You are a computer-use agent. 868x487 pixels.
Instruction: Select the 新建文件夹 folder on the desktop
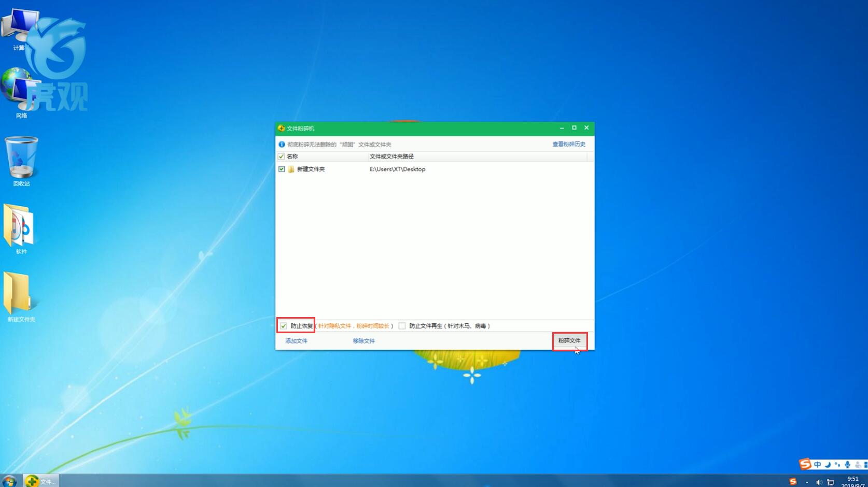[x=21, y=296]
